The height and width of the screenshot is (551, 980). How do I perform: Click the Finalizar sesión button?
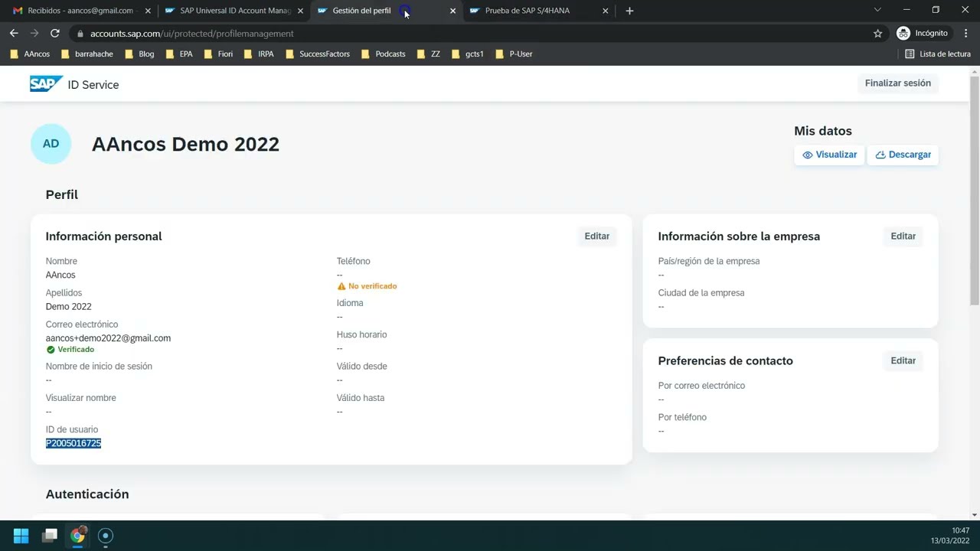pos(897,83)
